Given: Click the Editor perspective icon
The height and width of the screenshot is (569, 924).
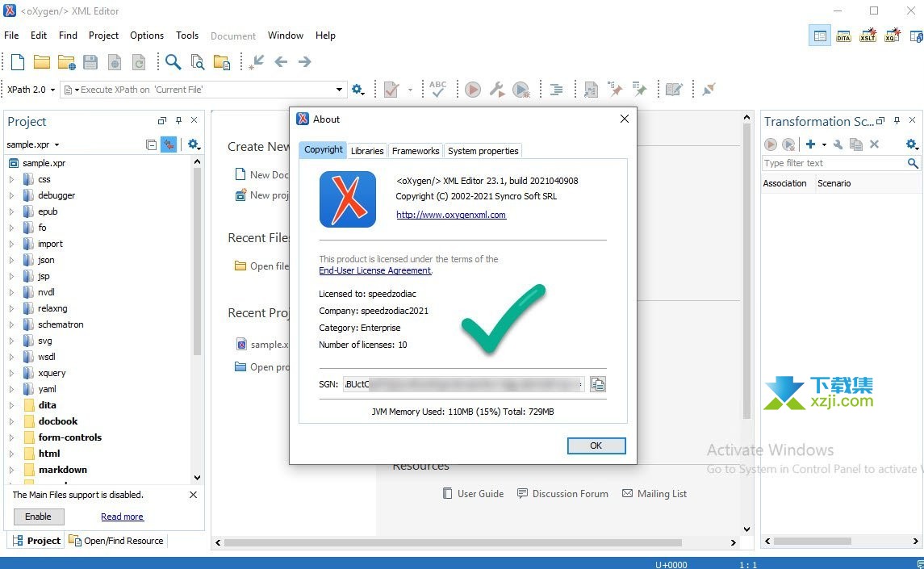Looking at the screenshot, I should 820,36.
